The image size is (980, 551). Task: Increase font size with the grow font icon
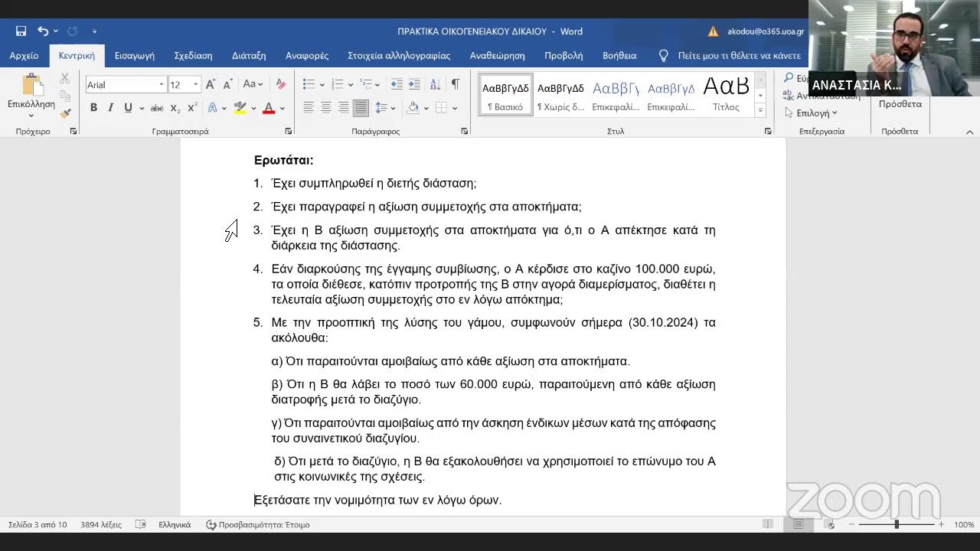point(211,84)
